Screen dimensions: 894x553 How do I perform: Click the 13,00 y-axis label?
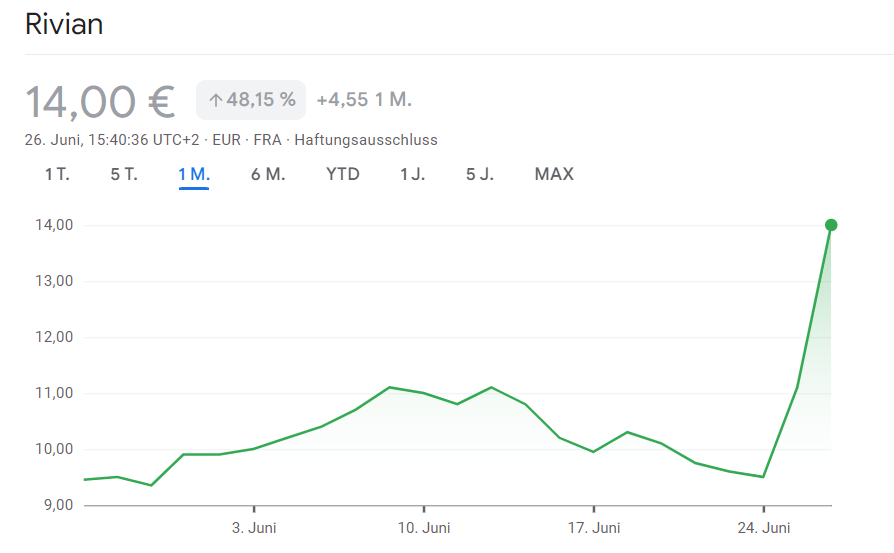54,281
